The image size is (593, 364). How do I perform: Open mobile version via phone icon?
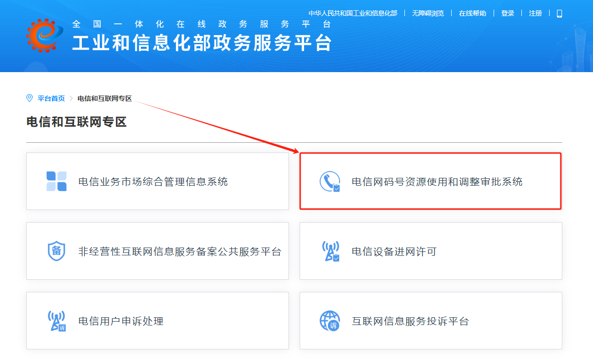click(x=559, y=14)
